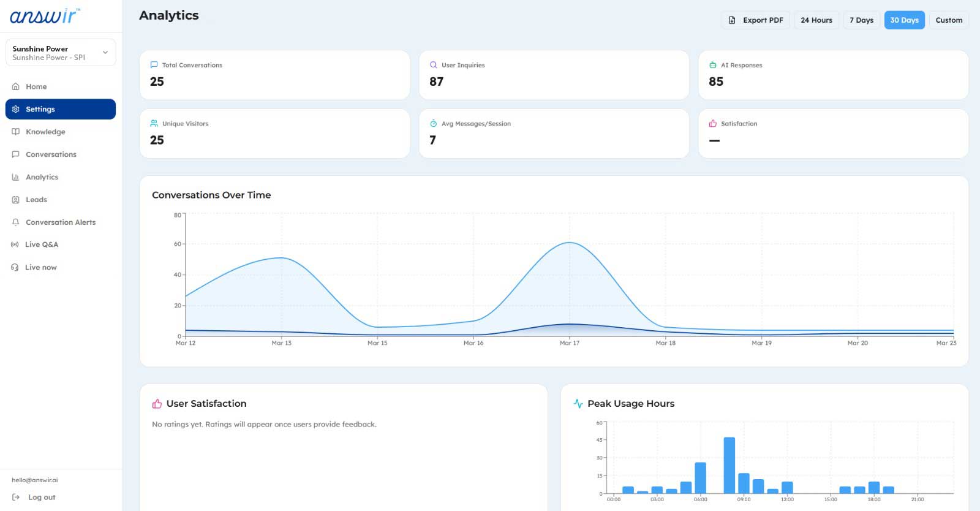
Task: Click the Knowledge book icon
Action: (x=16, y=132)
